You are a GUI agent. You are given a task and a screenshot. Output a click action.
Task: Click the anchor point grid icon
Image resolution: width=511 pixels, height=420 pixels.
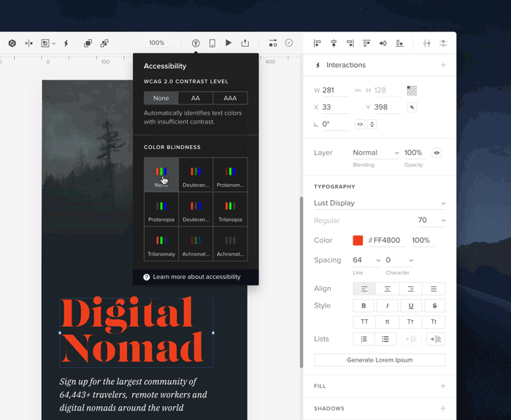pos(412,91)
